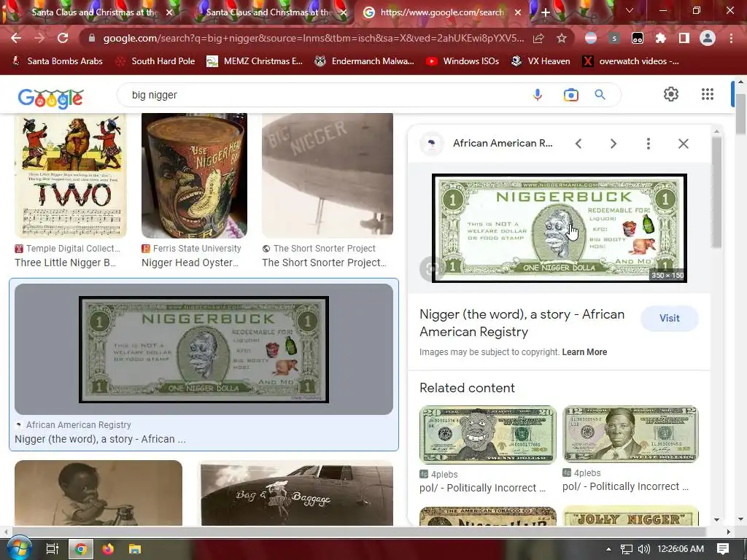747x560 pixels.
Task: Click the preview panel vertical scrollbar
Action: point(716,192)
